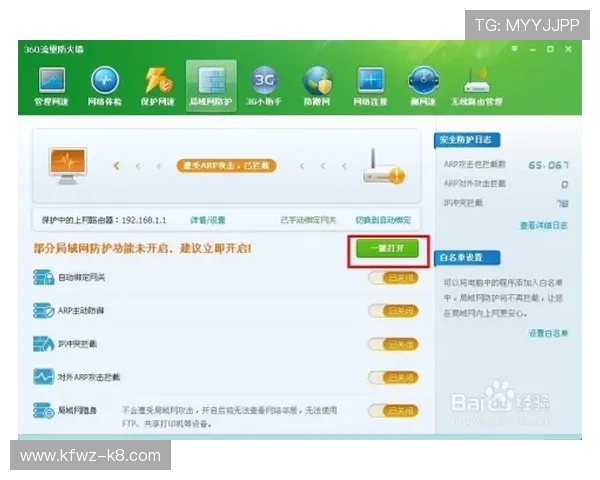The image size is (600, 480).
Task: Open the 保护网速 lightning icon
Action: tap(158, 86)
